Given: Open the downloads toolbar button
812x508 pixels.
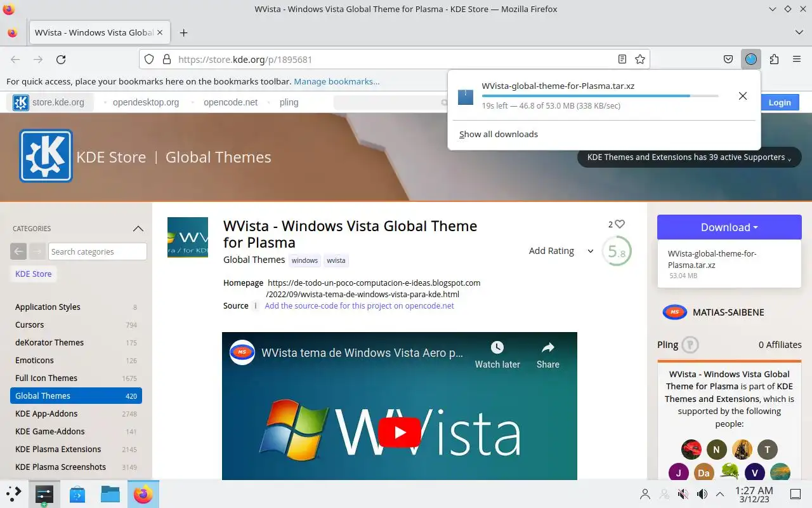Looking at the screenshot, I should [x=751, y=59].
